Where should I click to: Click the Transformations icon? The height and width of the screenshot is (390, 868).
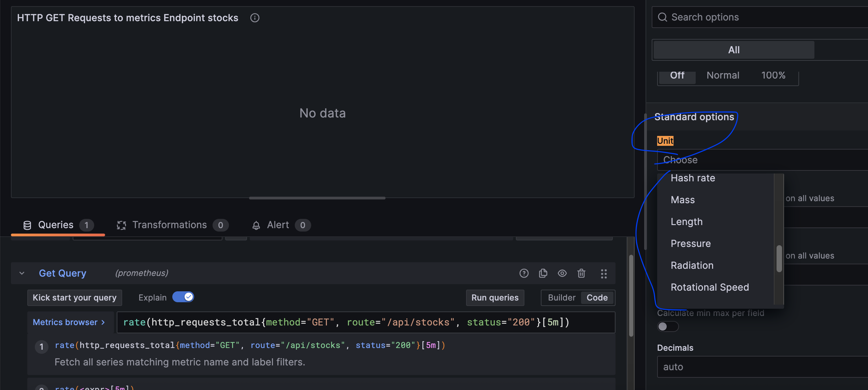[x=121, y=225]
